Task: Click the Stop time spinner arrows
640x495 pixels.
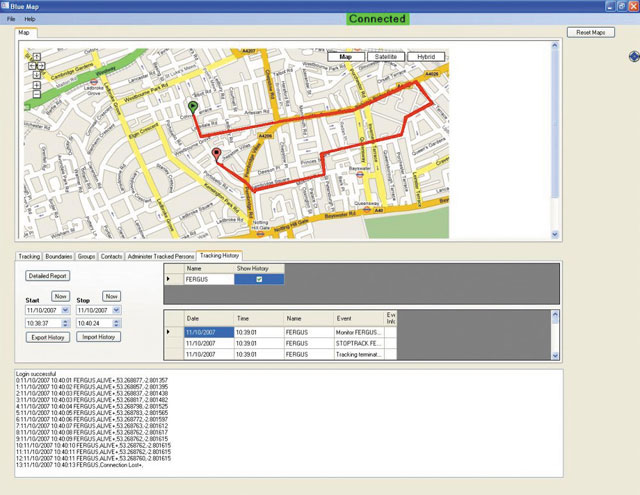Action: [116, 323]
